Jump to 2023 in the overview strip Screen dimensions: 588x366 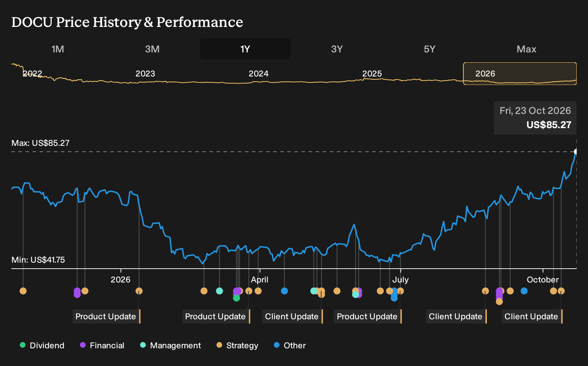click(145, 74)
